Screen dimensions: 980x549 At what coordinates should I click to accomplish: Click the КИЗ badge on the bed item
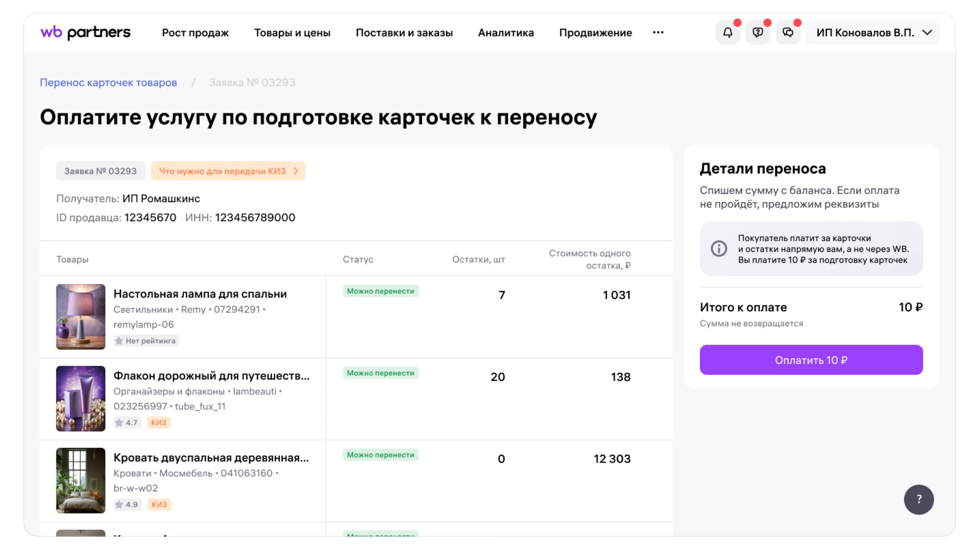(x=159, y=504)
